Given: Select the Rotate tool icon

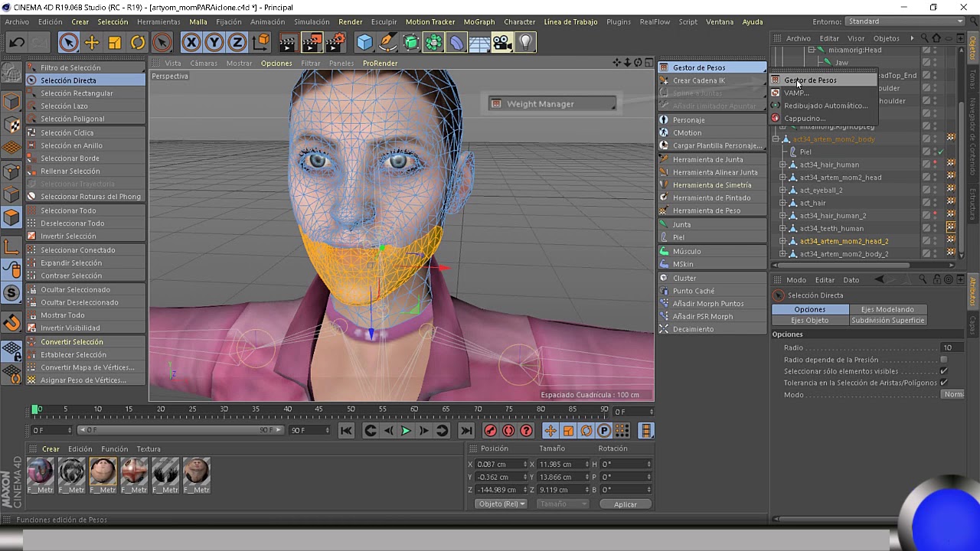Looking at the screenshot, I should (138, 43).
